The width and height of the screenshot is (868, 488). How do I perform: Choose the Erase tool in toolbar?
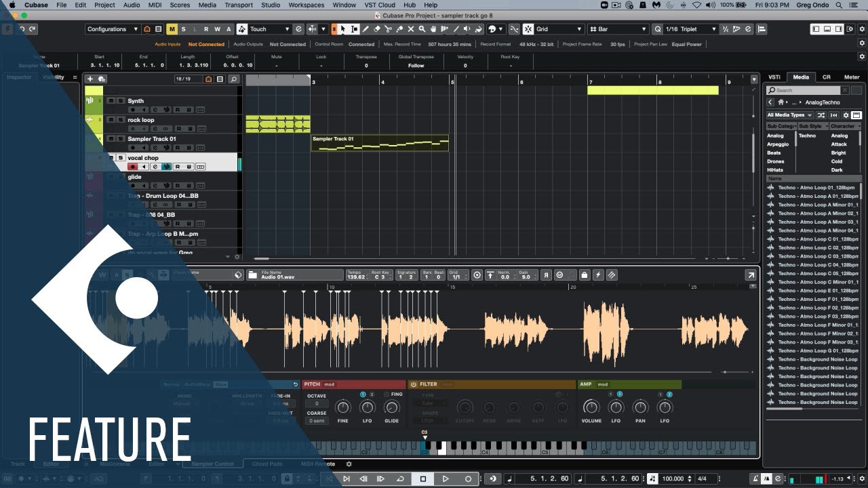tap(377, 29)
